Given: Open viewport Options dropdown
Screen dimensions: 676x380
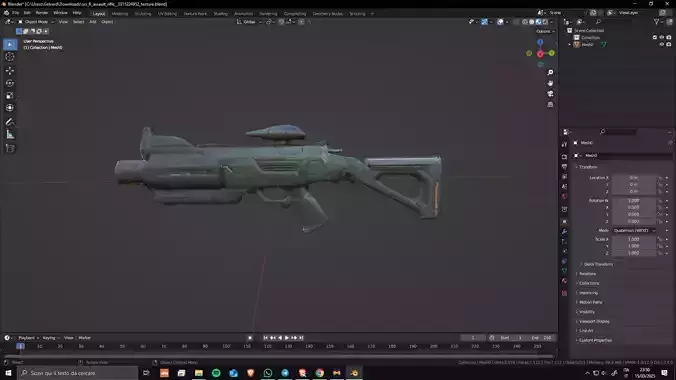Looking at the screenshot, I should click(545, 31).
